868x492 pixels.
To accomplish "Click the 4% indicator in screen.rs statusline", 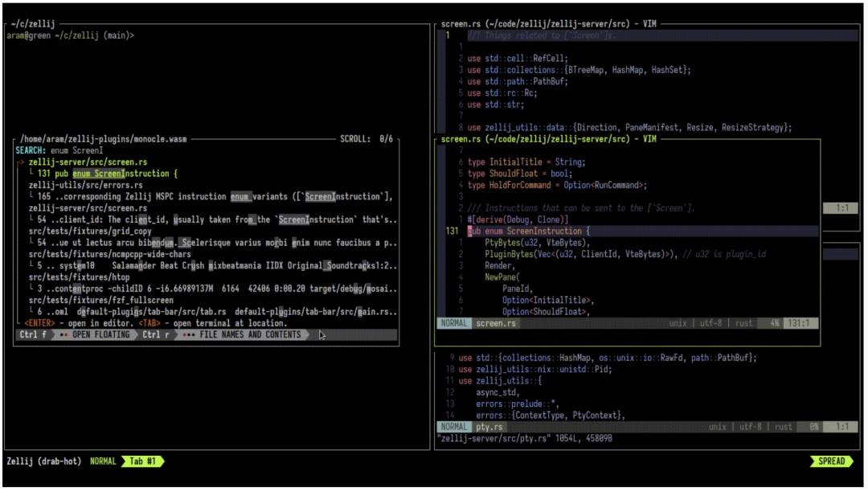I will (x=774, y=324).
